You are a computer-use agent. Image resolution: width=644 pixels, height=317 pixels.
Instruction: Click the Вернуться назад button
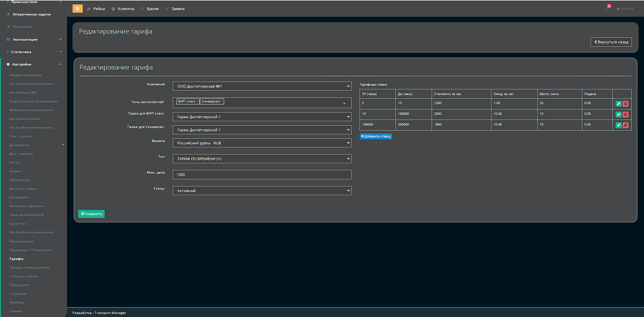click(611, 42)
